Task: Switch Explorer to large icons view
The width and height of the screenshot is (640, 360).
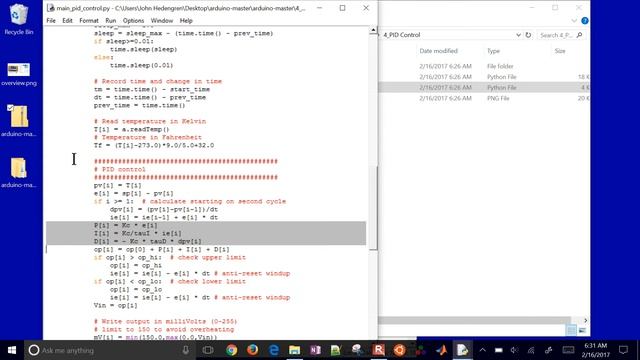Action: click(x=582, y=330)
